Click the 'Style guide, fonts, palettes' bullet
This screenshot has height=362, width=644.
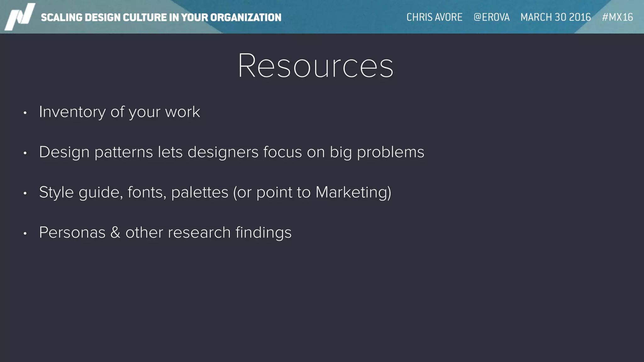[215, 192]
